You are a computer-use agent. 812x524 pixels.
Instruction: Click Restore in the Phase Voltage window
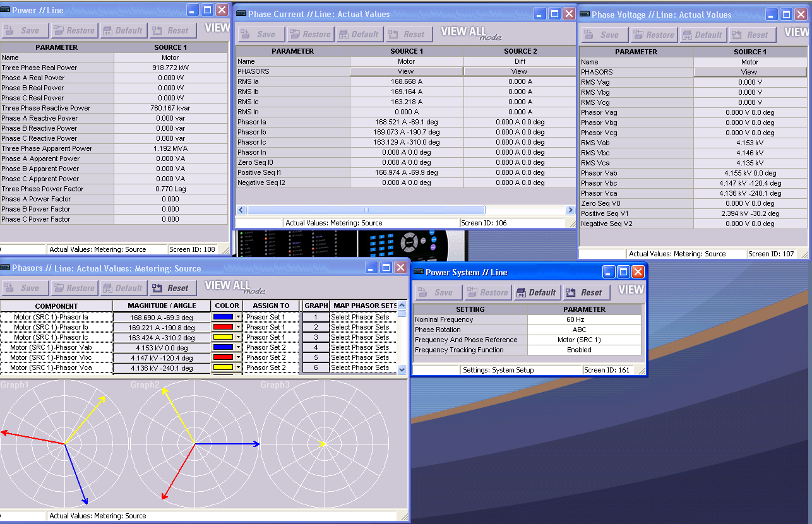(654, 35)
